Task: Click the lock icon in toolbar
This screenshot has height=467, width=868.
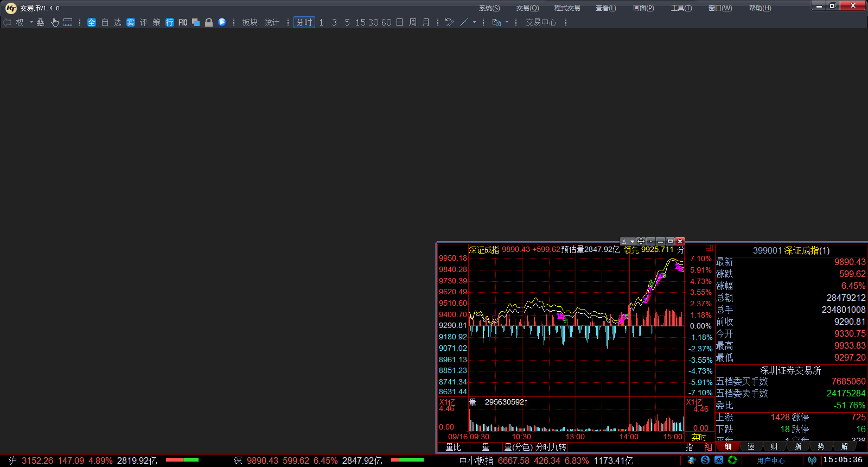Action: click(x=209, y=22)
